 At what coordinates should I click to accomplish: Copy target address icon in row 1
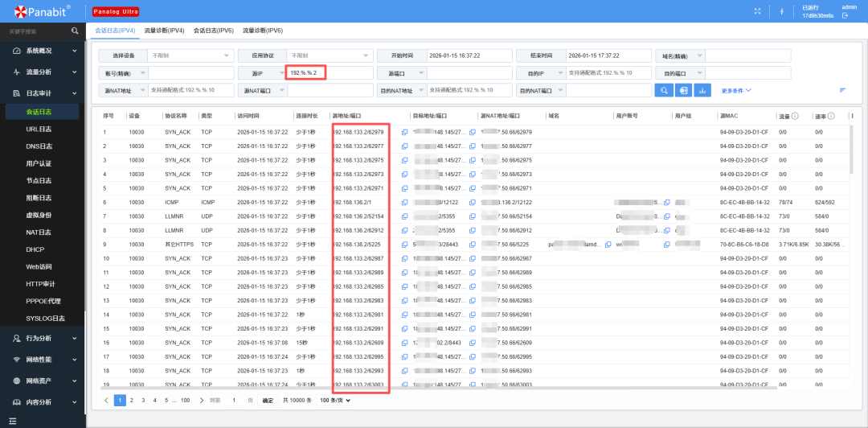click(x=473, y=132)
